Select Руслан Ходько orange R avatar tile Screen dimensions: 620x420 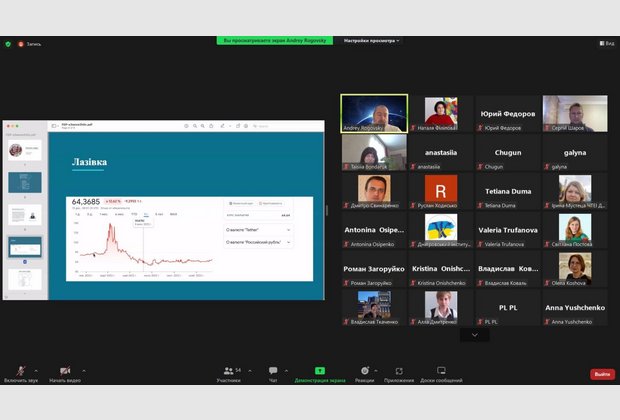click(x=441, y=191)
